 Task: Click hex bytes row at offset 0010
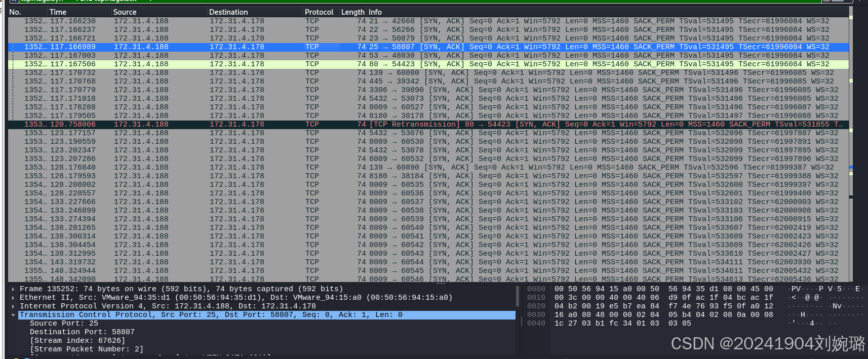(663, 298)
